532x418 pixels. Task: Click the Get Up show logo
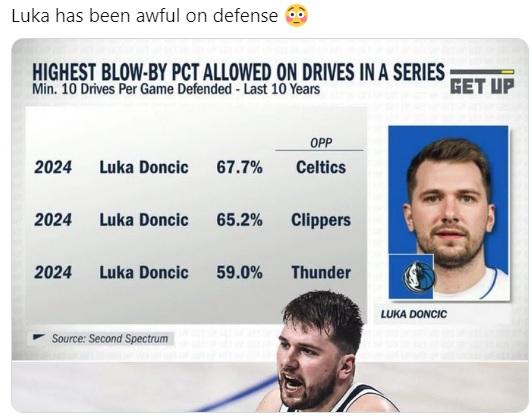tap(482, 82)
